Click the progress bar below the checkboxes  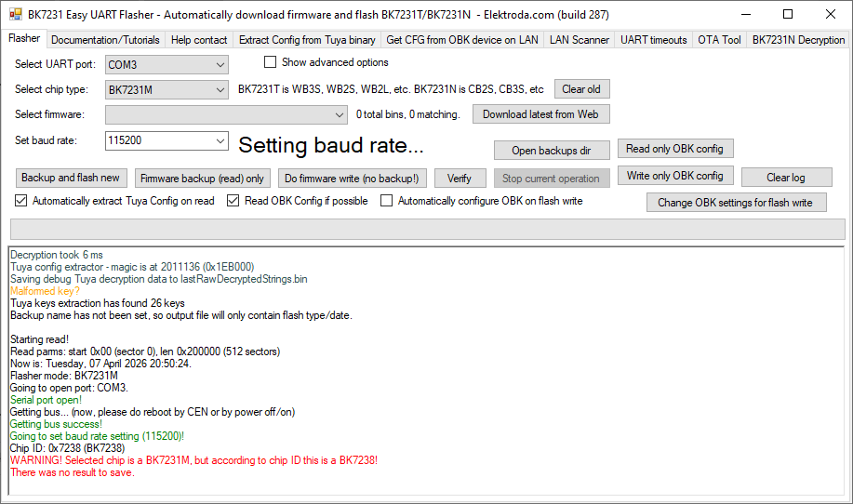pos(428,229)
